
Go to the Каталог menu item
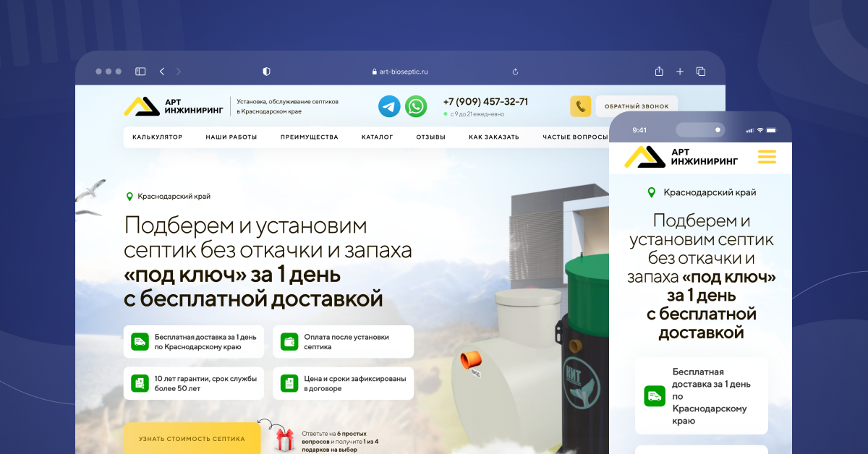pyautogui.click(x=377, y=137)
